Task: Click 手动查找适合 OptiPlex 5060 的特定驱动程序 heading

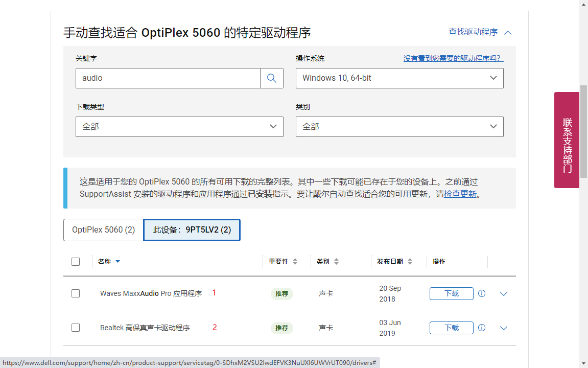Action: tap(187, 33)
